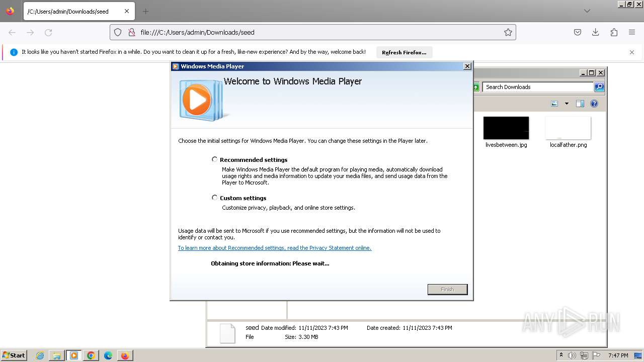Click the livesbetween.jpg file name
Viewport: 644px width, 362px height.
click(506, 145)
